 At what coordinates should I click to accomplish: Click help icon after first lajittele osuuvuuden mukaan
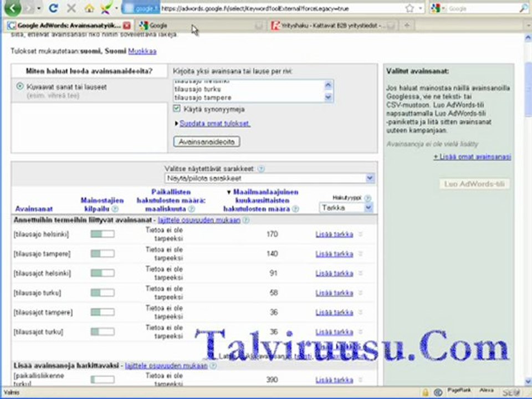click(246, 220)
